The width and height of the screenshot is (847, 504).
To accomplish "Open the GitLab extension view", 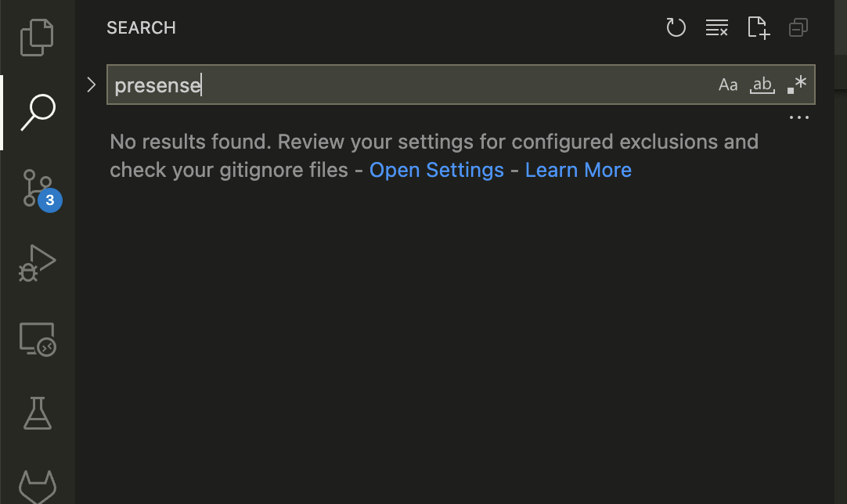I will coord(38,486).
